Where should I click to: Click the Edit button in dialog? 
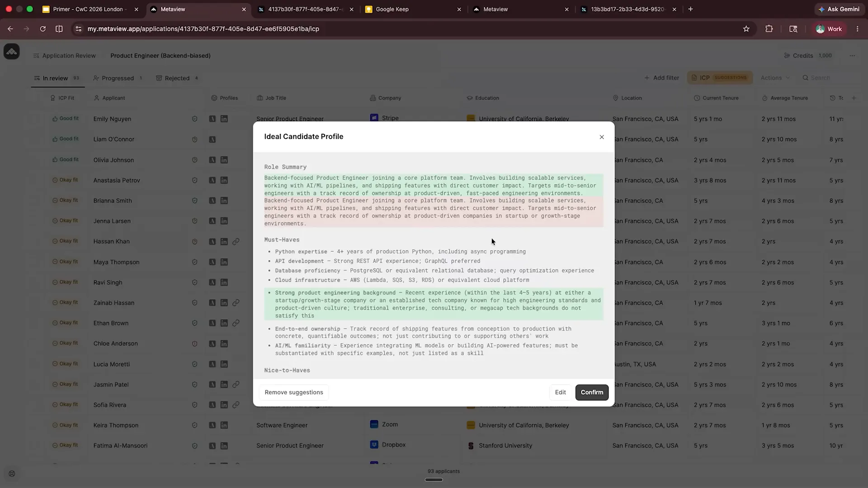(x=560, y=392)
